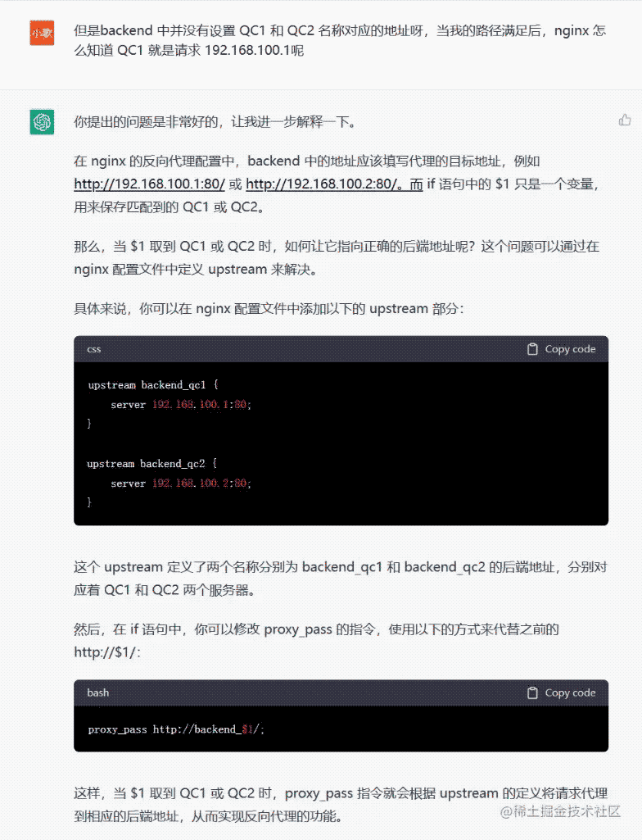Image resolution: width=642 pixels, height=840 pixels.
Task: Click the upstream backend_qc2 code line
Action: [152, 463]
